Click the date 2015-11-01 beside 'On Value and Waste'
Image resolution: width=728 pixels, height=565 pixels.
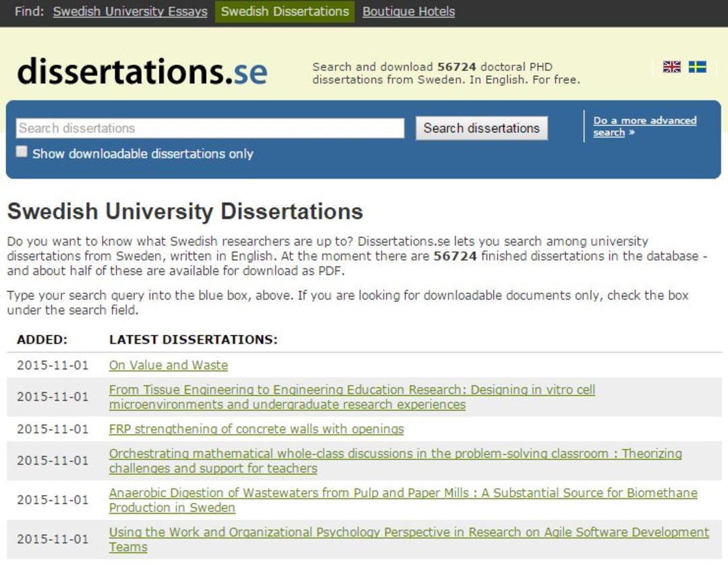[x=53, y=365]
